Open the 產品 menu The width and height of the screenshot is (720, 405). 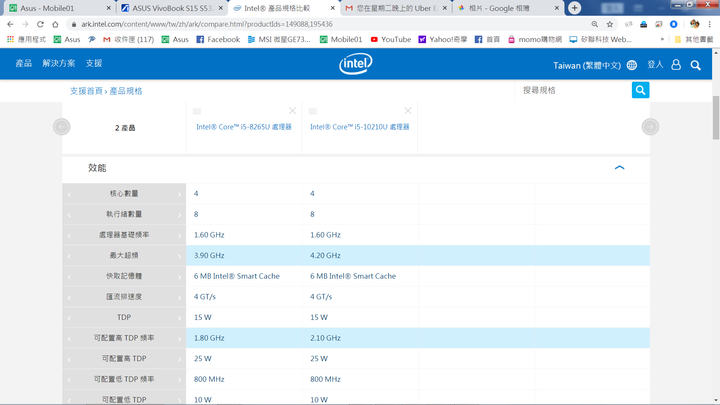(x=23, y=63)
